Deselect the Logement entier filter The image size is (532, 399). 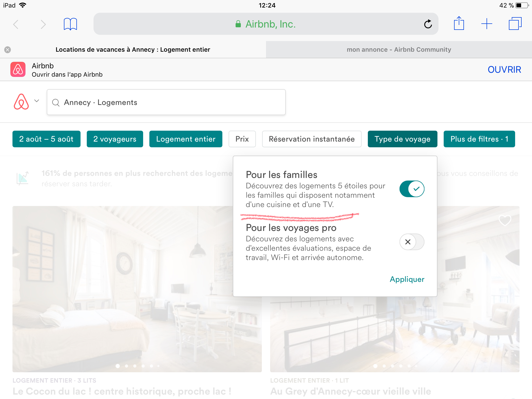coord(185,139)
